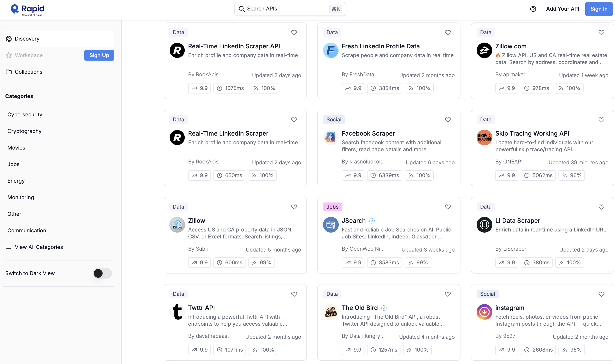Toggle the Switch to Dark View switch

coord(102,273)
